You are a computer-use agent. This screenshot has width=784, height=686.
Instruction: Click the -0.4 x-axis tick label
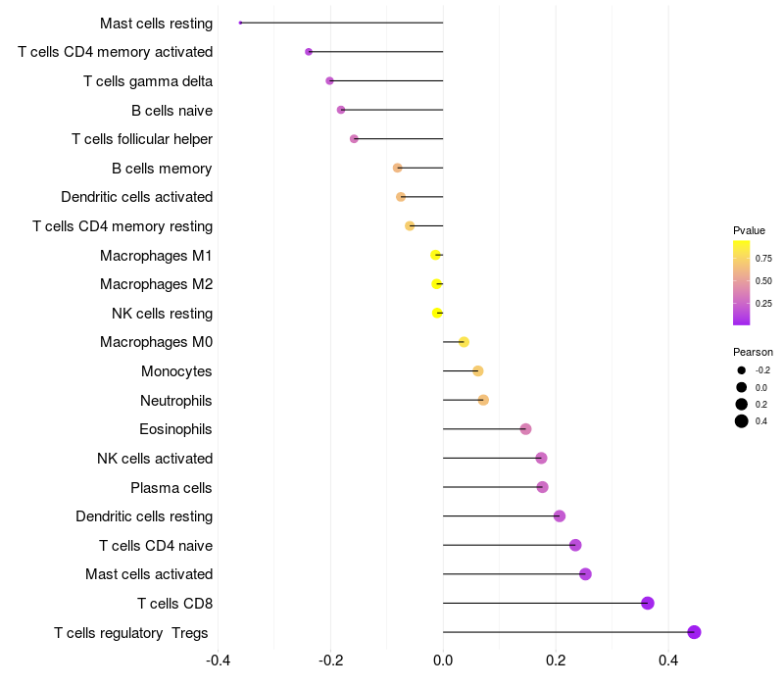click(219, 661)
